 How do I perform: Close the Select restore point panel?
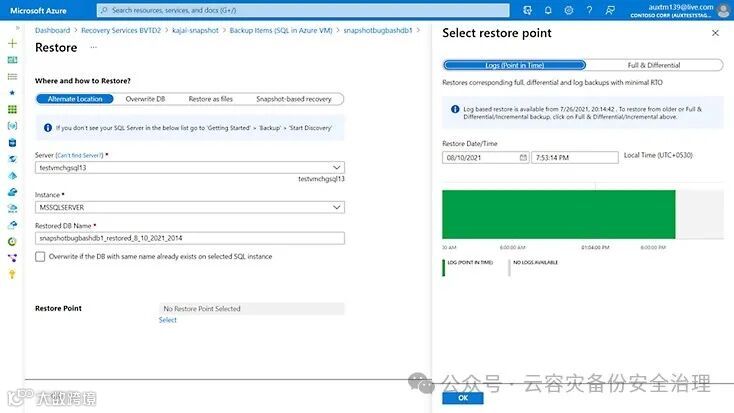[715, 33]
